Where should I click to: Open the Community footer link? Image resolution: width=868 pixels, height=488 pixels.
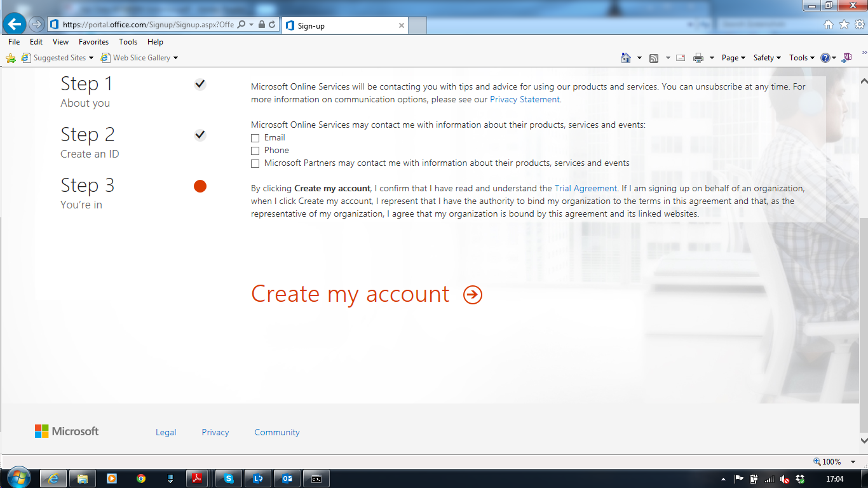(277, 432)
